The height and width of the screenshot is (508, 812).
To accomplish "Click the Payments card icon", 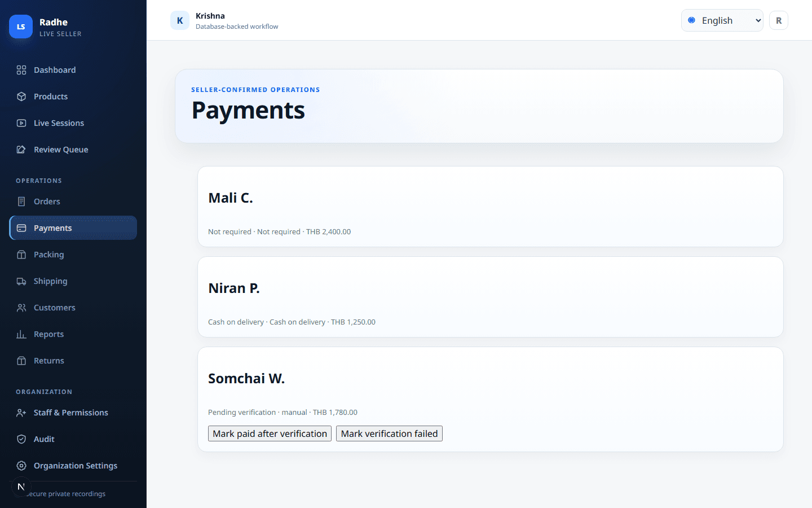I will tap(21, 228).
